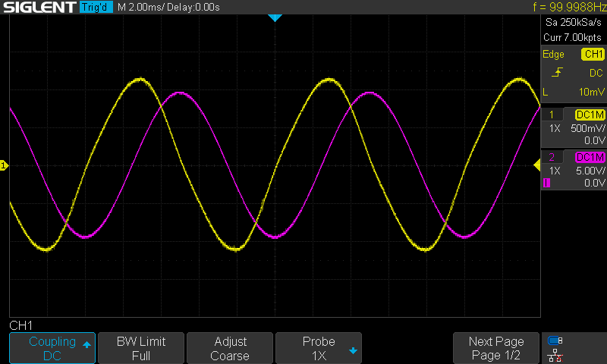Viewport: 607px width, 364px height.
Task: Click the CH1 trigger source badge
Action: point(593,54)
